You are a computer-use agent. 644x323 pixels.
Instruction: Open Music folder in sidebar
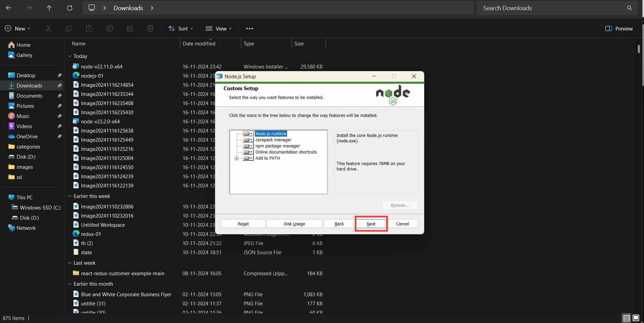23,116
